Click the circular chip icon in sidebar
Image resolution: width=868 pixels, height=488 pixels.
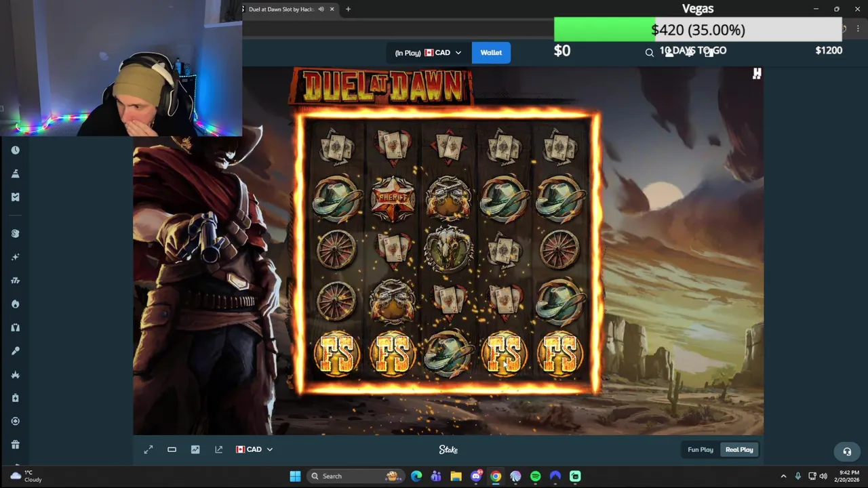point(15,421)
